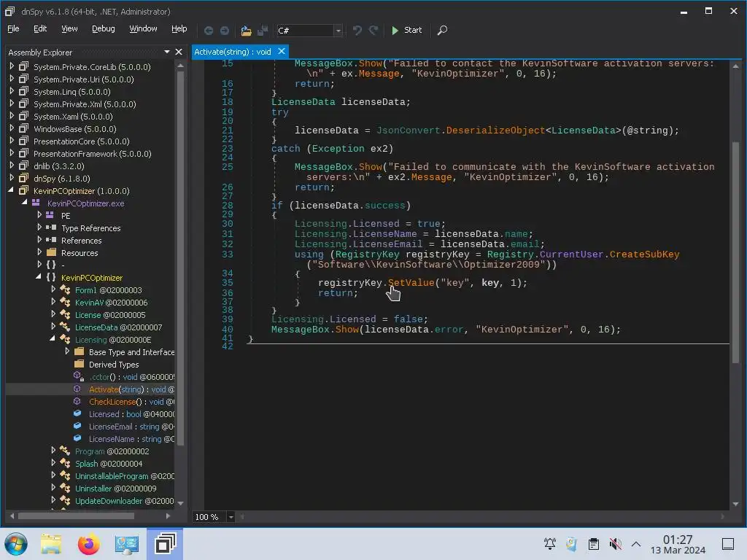This screenshot has height=560, width=747.
Task: Click the Redo toolbar icon
Action: pos(373,31)
